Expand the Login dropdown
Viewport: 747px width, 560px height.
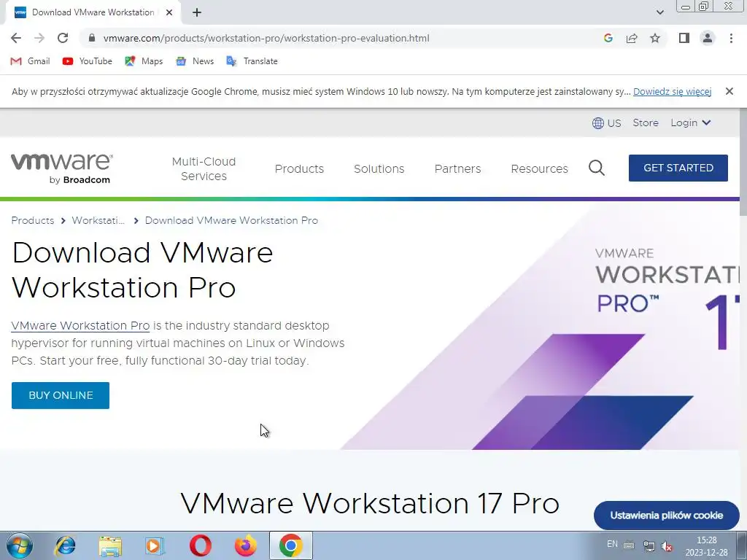690,122
